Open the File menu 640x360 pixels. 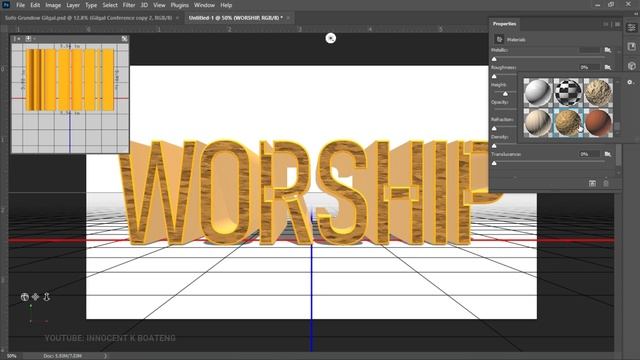[20, 5]
